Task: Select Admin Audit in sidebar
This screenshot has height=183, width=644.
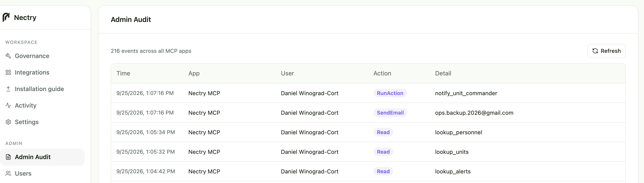Action: click(42, 157)
